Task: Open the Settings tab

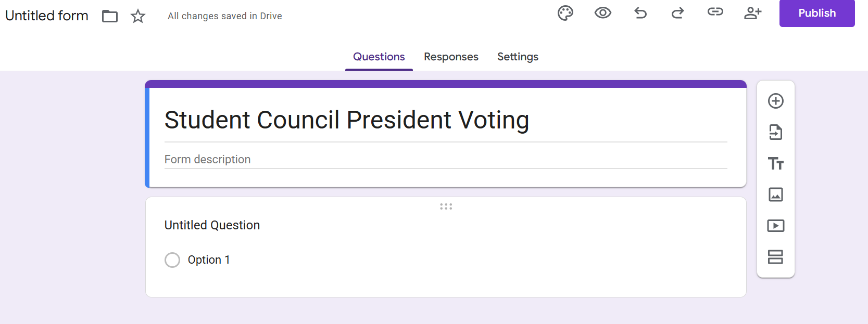Action: point(518,57)
